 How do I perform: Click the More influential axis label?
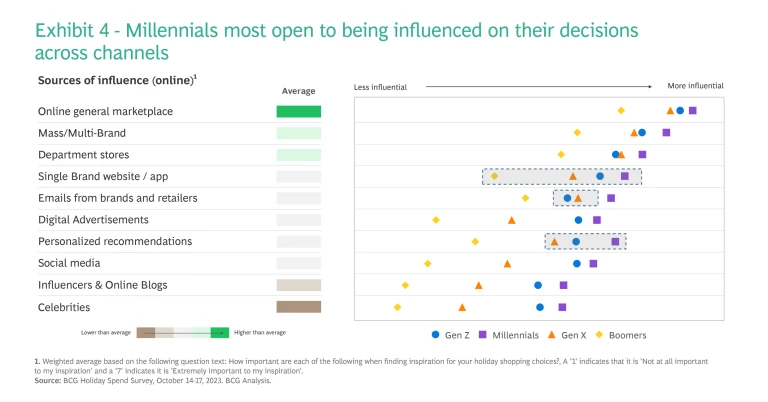[x=695, y=86]
